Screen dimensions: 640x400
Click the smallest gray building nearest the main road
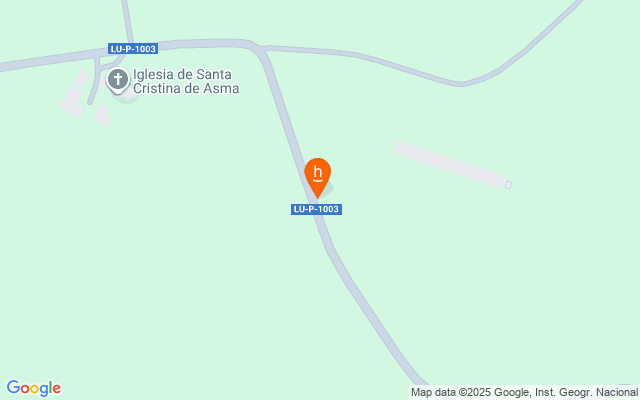pos(82,78)
